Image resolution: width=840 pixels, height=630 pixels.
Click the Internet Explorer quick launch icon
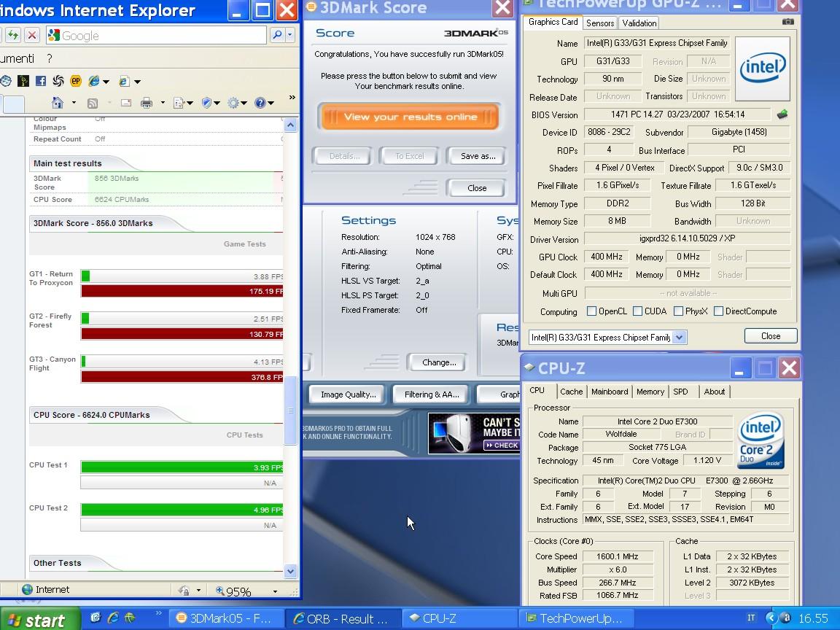point(112,618)
